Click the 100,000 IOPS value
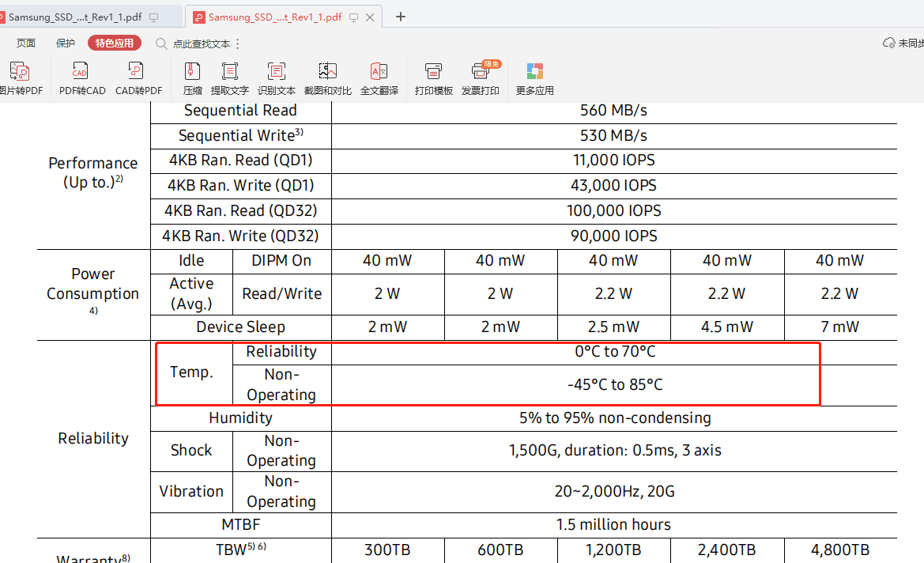924x563 pixels. point(613,211)
